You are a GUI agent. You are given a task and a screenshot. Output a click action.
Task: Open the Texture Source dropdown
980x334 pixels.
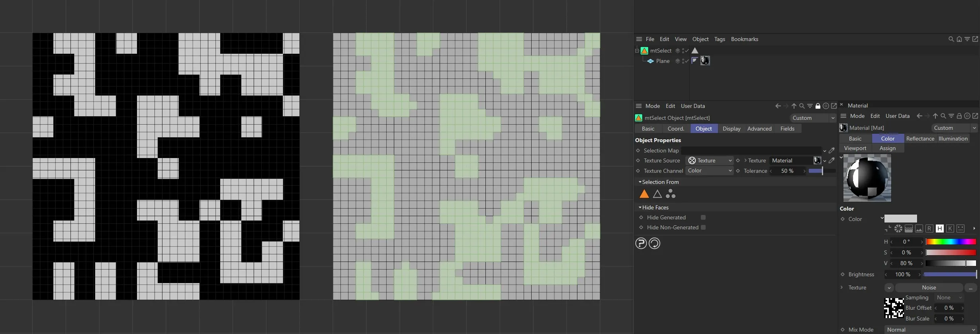click(x=710, y=160)
